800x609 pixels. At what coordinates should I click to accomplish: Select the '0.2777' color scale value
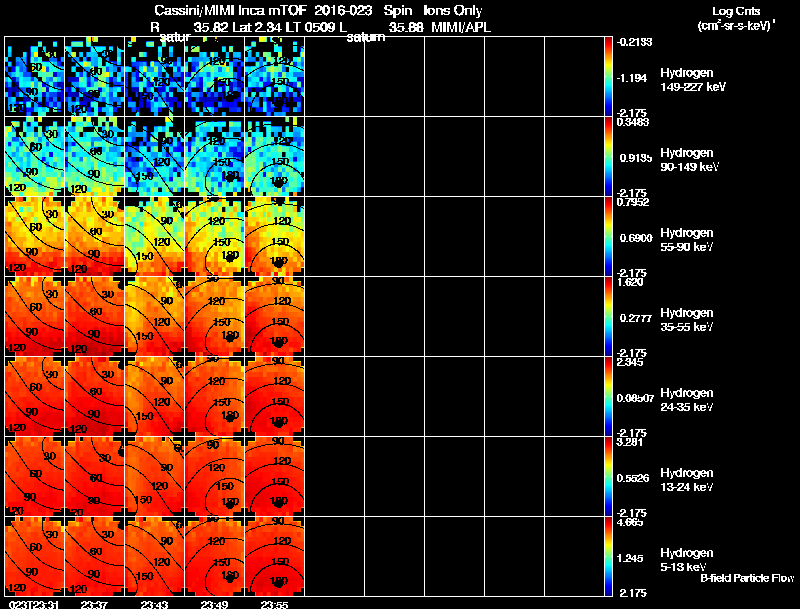pos(635,318)
